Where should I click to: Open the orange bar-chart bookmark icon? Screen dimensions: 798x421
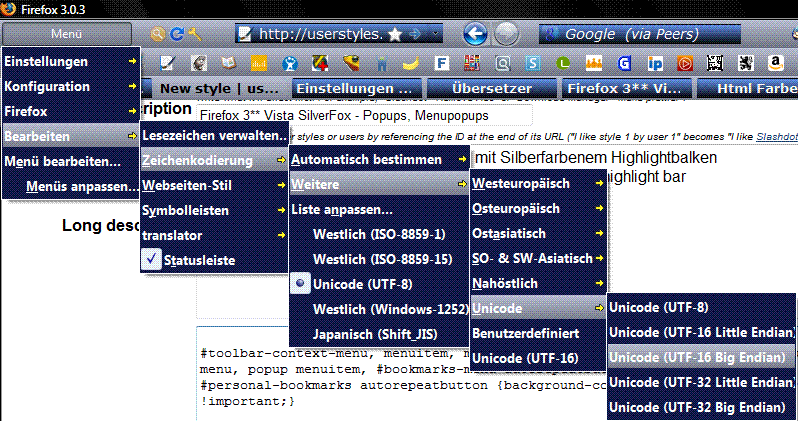coord(259,63)
